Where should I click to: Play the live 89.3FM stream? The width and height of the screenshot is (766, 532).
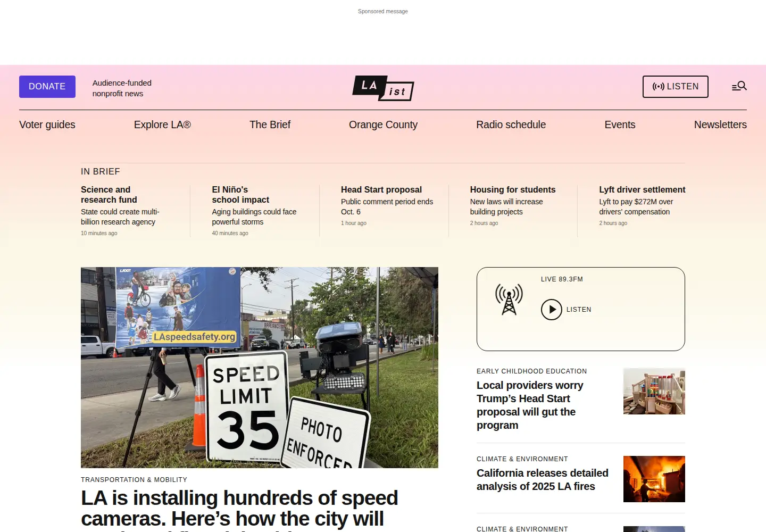pyautogui.click(x=552, y=310)
